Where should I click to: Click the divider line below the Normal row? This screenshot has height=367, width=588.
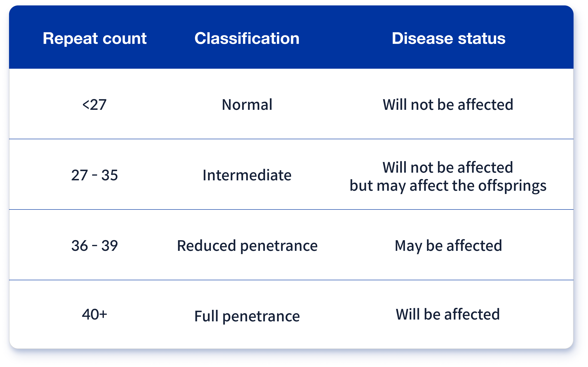click(291, 139)
